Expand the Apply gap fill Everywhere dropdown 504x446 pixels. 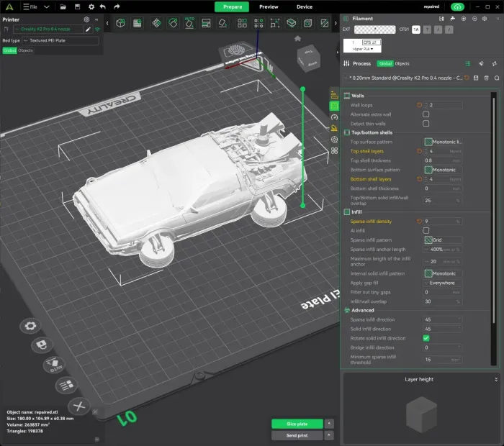pos(443,283)
